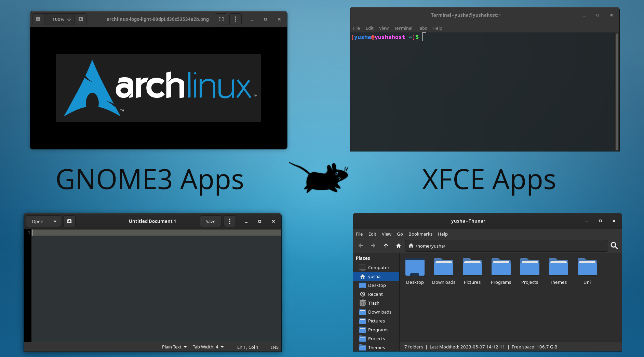Select Themes in the Places sidebar

(376, 347)
